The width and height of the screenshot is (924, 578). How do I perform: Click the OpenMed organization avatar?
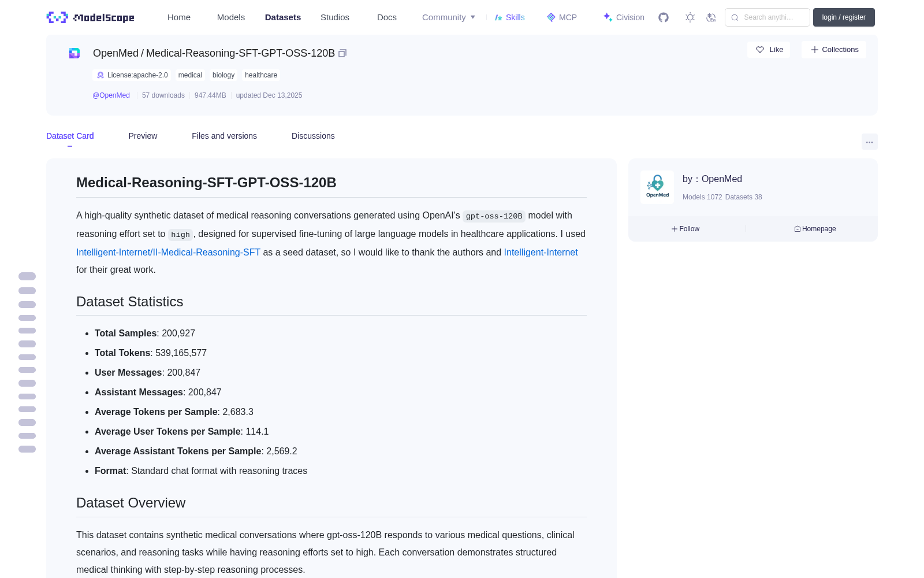click(x=657, y=187)
